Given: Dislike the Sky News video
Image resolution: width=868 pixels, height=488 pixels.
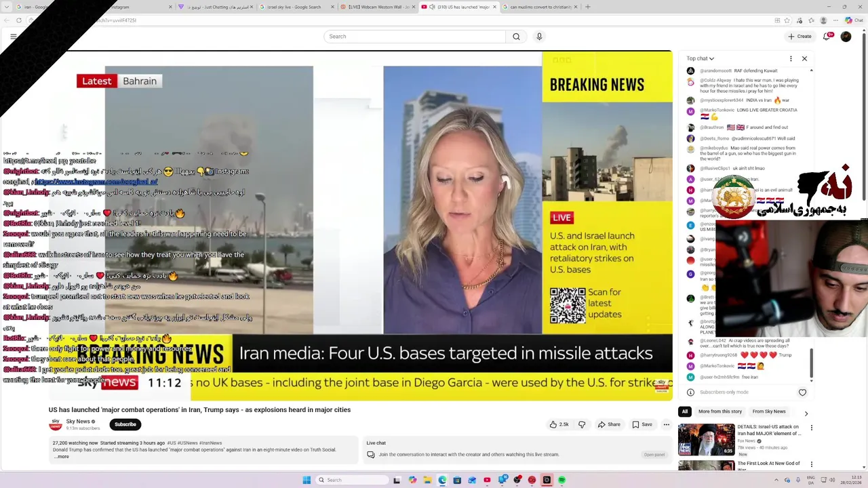Looking at the screenshot, I should (582, 424).
